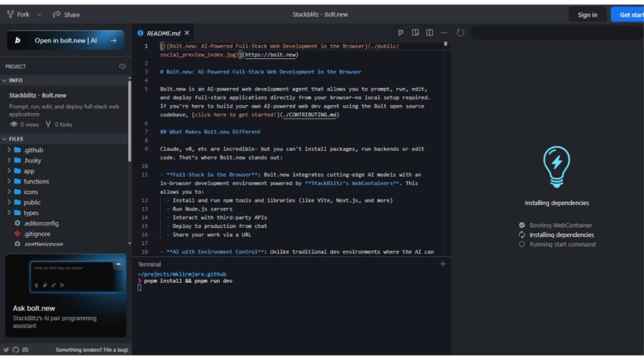This screenshot has height=362, width=644.
Task: Select the Discord icon in the status bar
Action: (26, 349)
